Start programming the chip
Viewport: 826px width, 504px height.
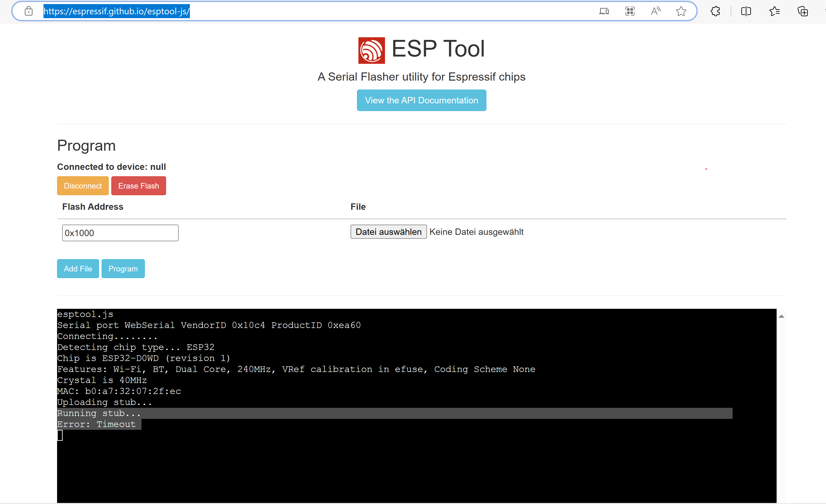pyautogui.click(x=123, y=268)
